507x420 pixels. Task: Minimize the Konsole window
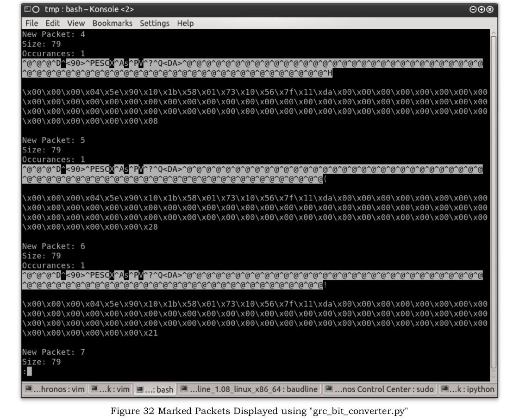[x=473, y=9]
